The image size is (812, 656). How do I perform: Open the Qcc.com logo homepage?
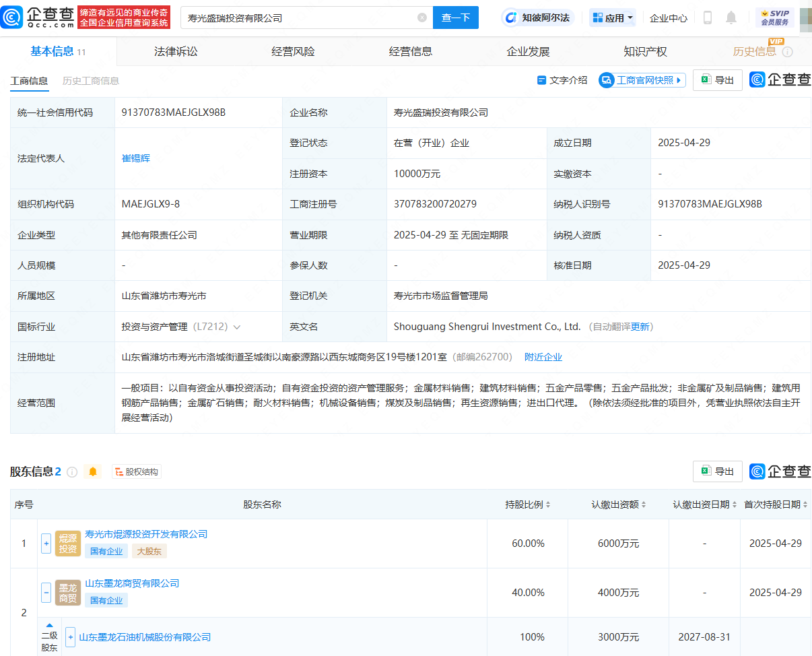(x=38, y=18)
